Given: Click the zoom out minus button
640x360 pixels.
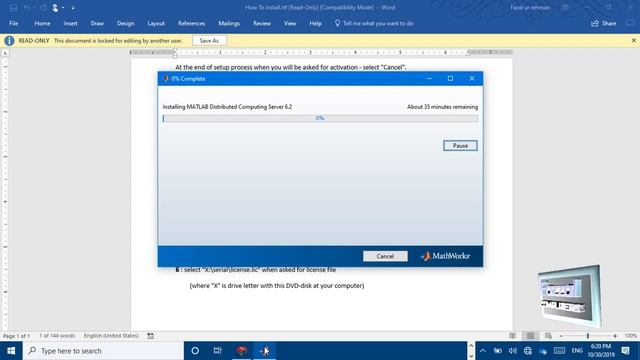Looking at the screenshot, I should pyautogui.click(x=562, y=336).
